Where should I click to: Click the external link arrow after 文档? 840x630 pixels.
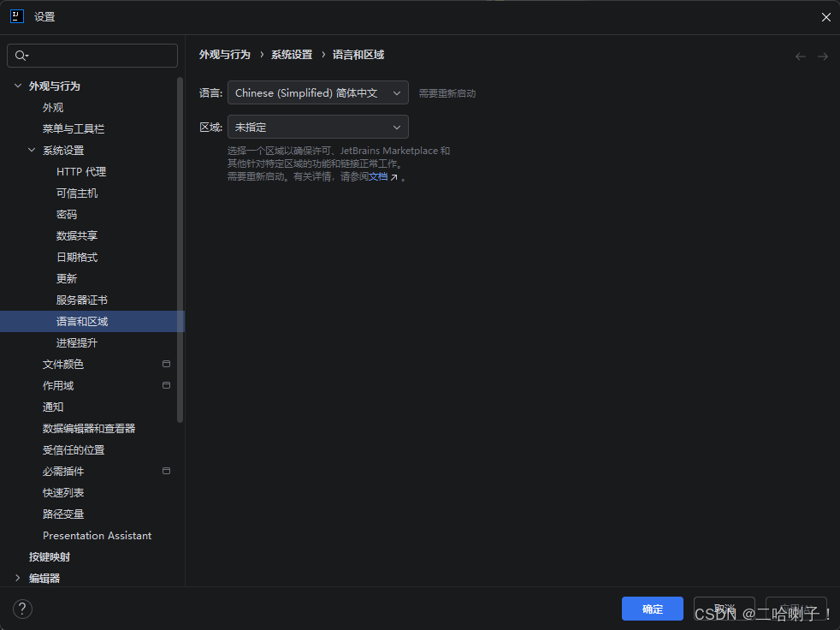(x=394, y=177)
